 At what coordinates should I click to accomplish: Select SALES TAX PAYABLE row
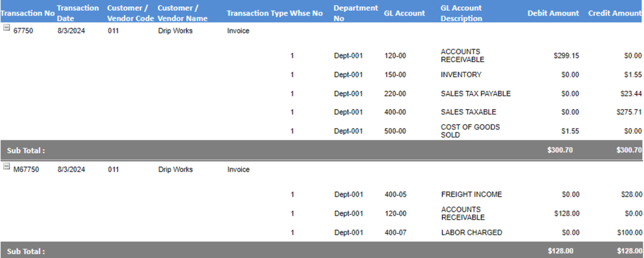tap(322, 94)
